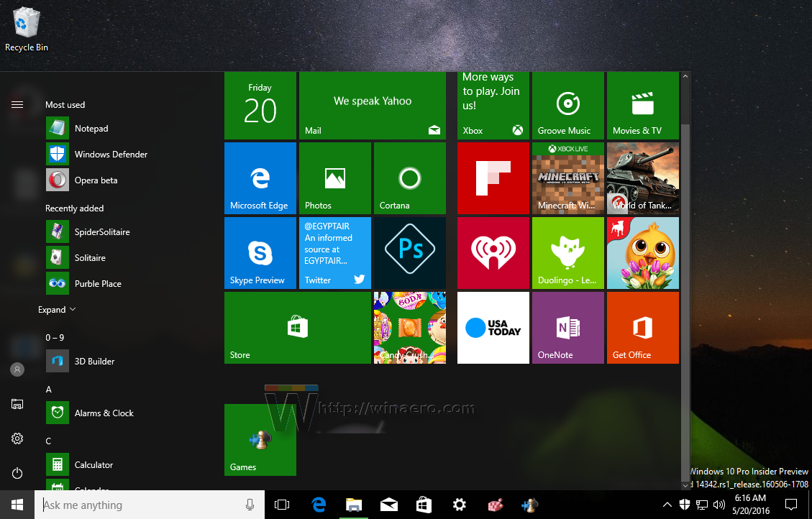Launch the Store tile
812x519 pixels.
297,327
